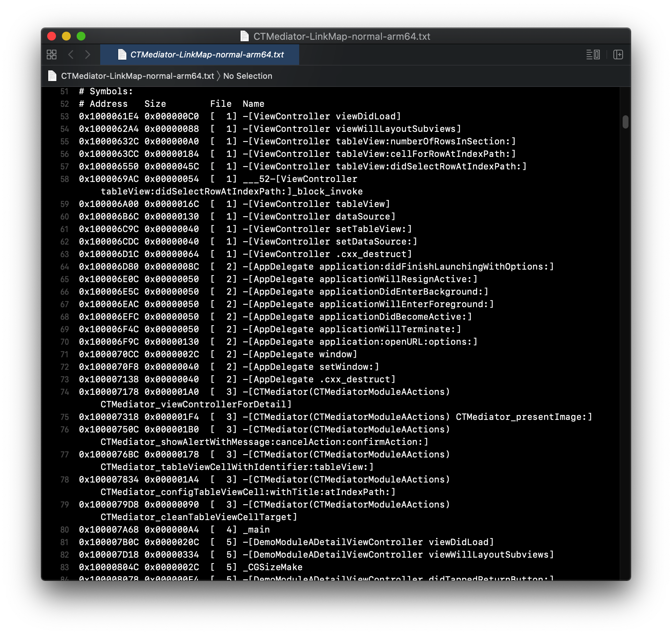Viewport: 672px width, 635px height.
Task: Add a new editor pane
Action: [618, 55]
